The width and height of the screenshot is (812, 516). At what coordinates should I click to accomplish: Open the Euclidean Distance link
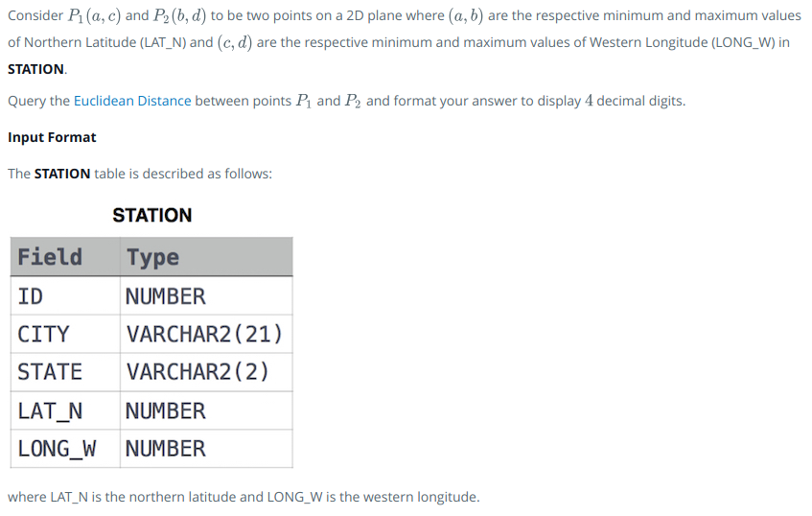click(x=132, y=101)
